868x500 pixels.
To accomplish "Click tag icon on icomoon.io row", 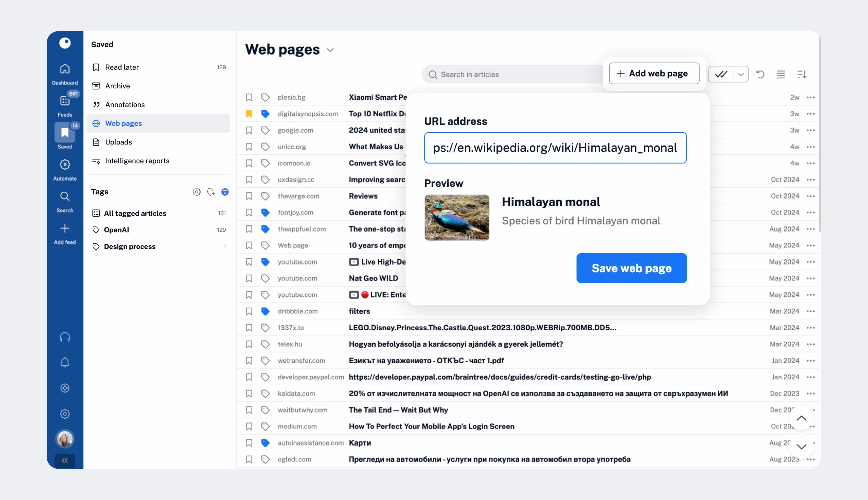I will tap(265, 164).
